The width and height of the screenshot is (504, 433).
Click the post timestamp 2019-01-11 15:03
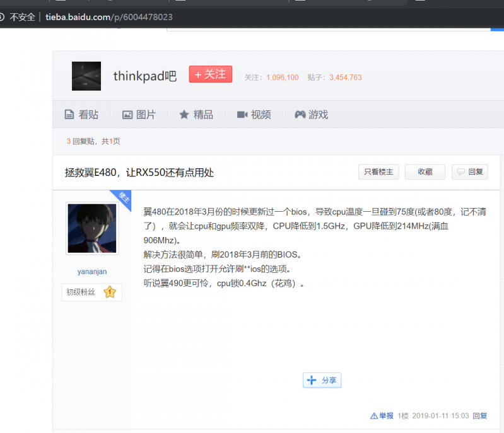[x=440, y=416]
